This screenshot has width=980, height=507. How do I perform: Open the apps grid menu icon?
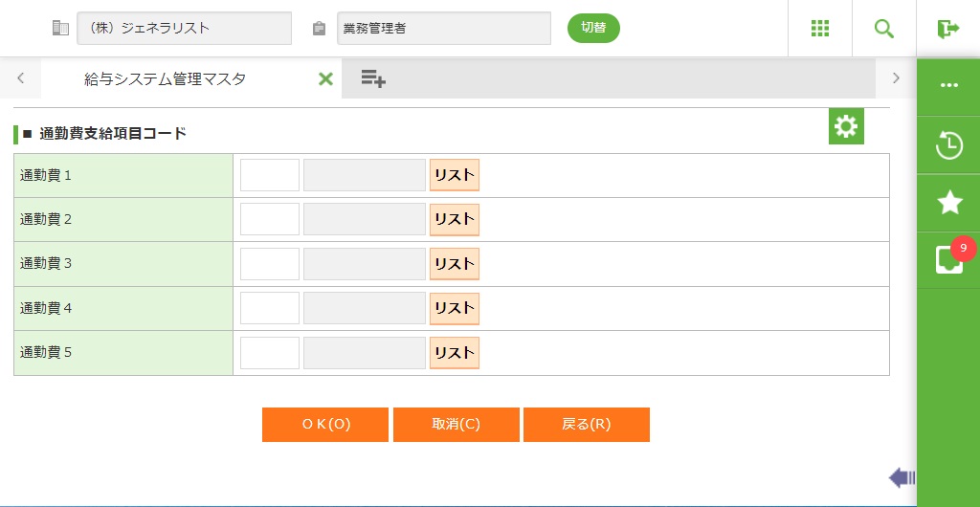[820, 28]
